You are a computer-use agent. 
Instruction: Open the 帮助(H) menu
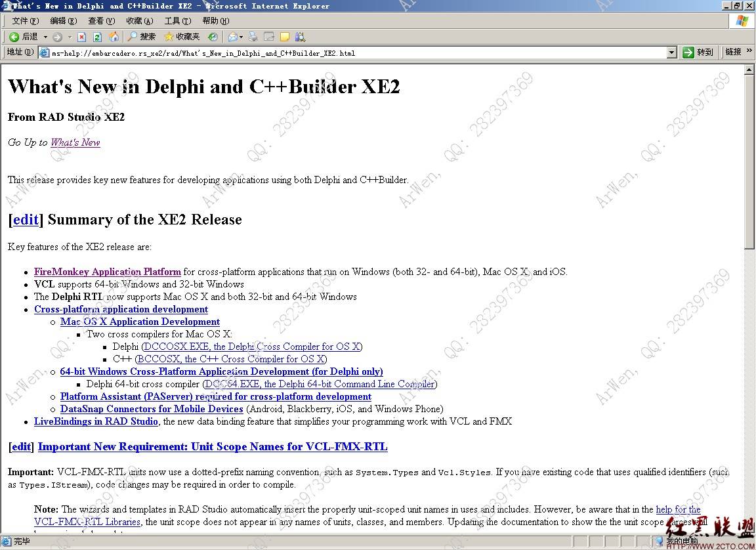point(215,21)
